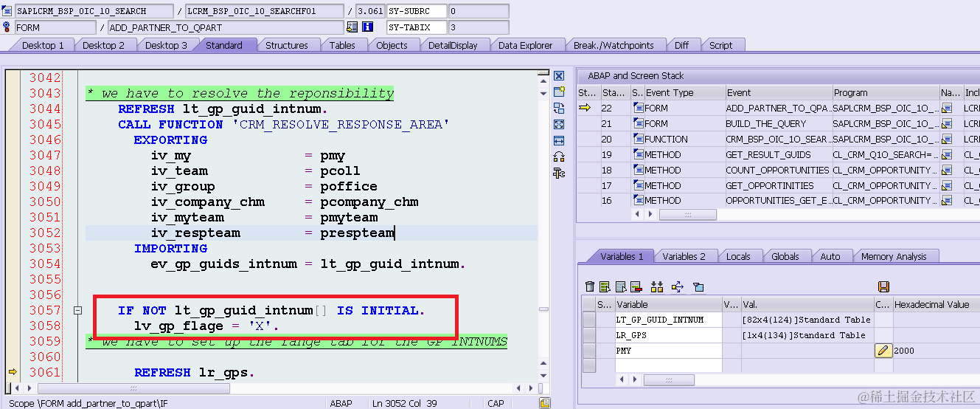Image resolution: width=980 pixels, height=409 pixels.
Task: Switch to Desktop 1 tab
Action: coord(43,45)
